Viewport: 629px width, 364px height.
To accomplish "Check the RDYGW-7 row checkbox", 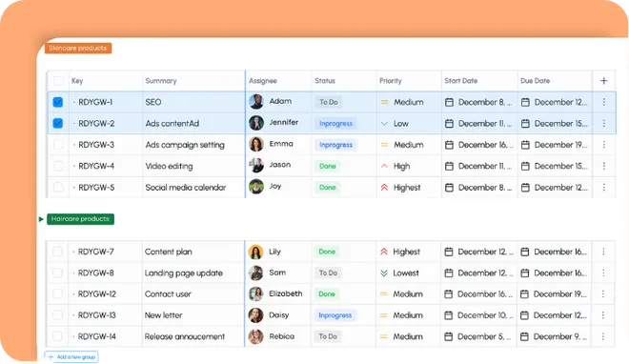I will [x=58, y=252].
